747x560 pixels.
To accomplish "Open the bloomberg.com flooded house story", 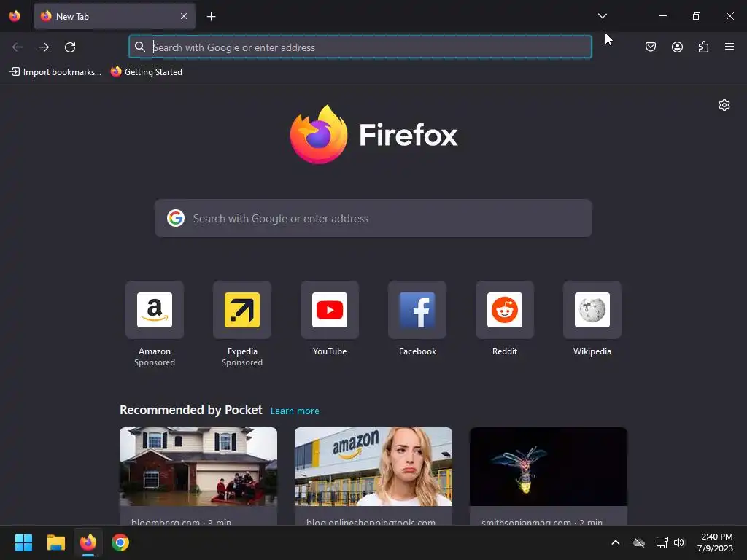I will point(198,476).
